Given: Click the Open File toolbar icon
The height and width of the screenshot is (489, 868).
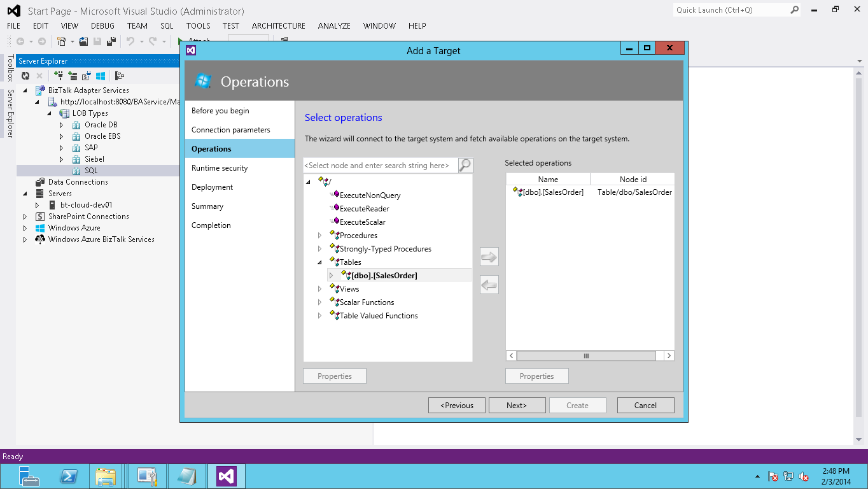Looking at the screenshot, I should [x=83, y=41].
